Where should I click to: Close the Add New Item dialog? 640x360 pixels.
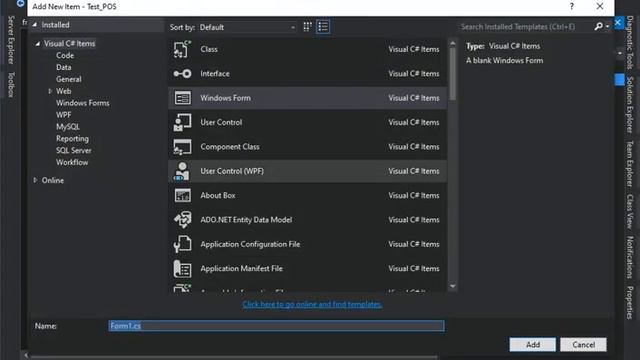pyautogui.click(x=600, y=7)
